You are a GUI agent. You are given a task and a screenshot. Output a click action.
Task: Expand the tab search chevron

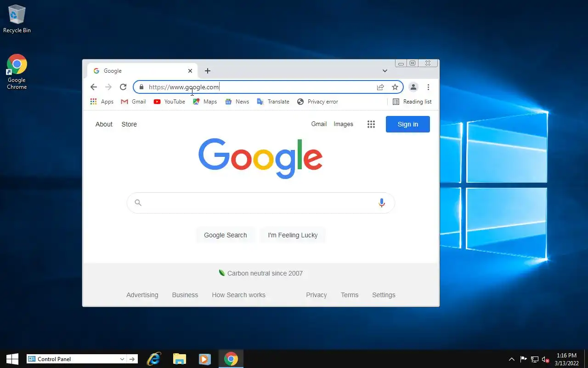(x=385, y=71)
